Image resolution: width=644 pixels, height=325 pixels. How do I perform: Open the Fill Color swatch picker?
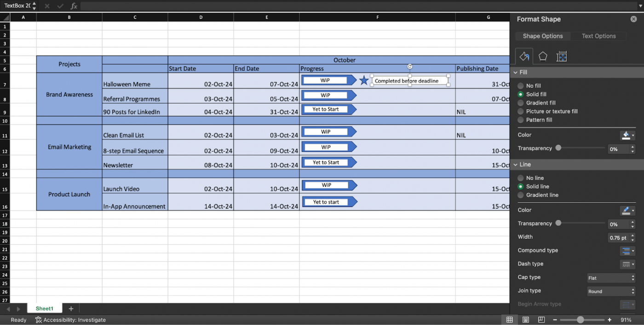(x=627, y=135)
